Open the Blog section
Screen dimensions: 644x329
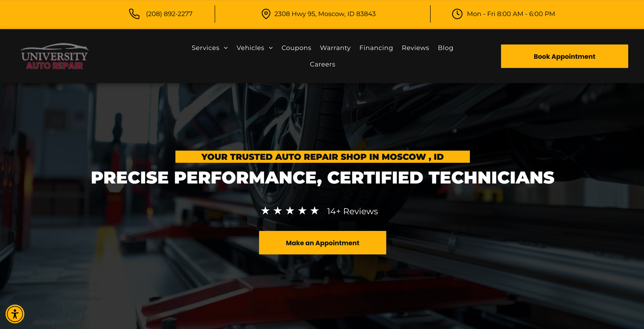click(445, 48)
